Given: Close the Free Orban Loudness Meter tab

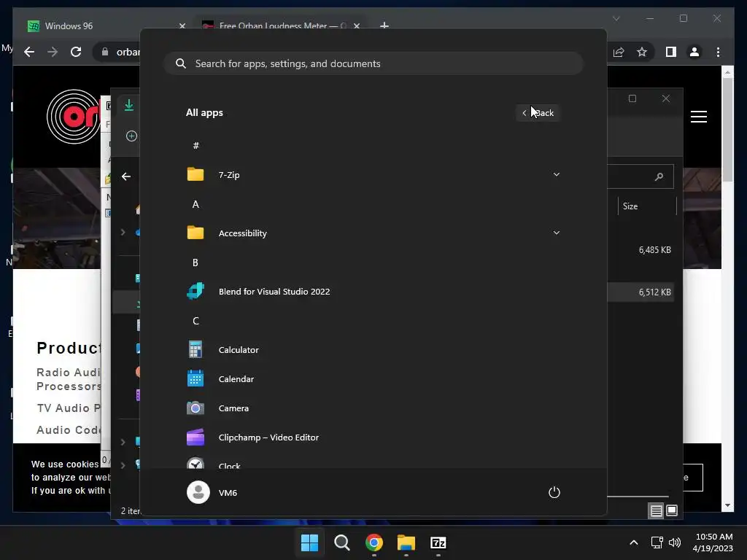Looking at the screenshot, I should [x=356, y=26].
